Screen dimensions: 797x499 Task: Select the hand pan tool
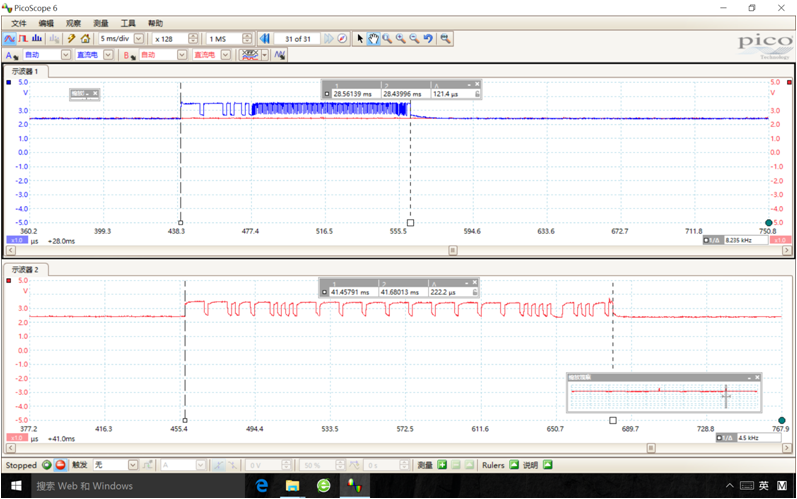tap(374, 39)
